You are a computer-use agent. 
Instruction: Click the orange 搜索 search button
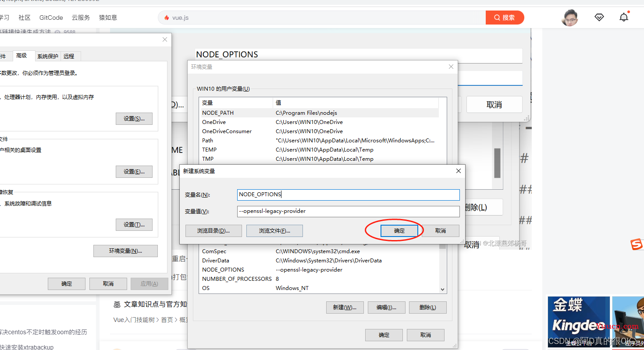coord(505,18)
